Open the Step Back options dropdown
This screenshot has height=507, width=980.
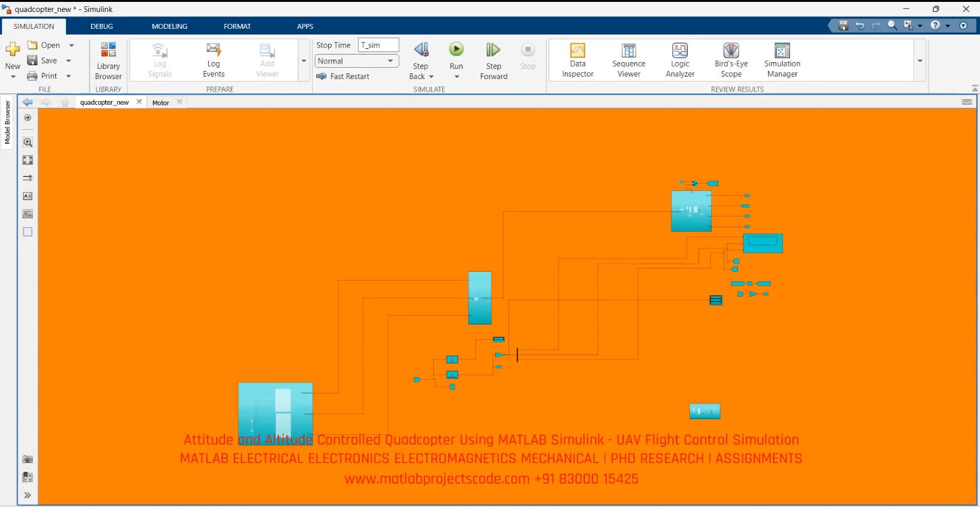431,77
